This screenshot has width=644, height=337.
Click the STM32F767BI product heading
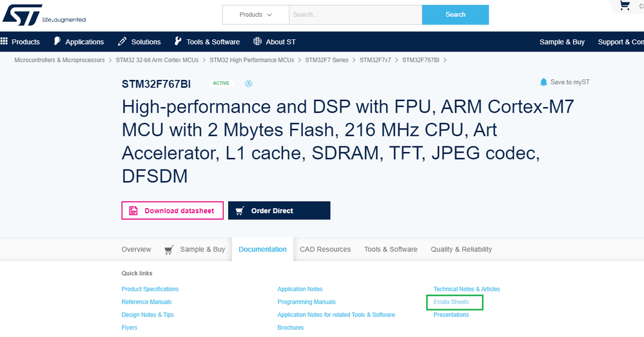tap(156, 84)
